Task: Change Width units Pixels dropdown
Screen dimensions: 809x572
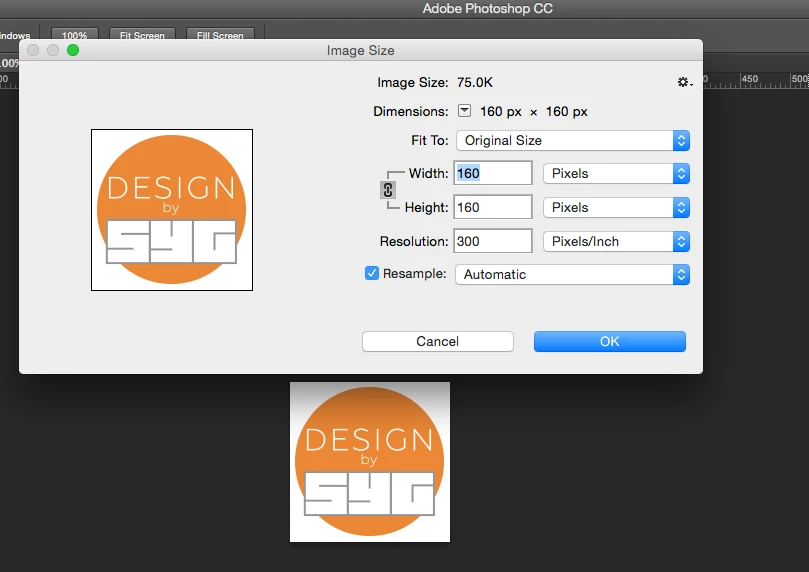Action: (x=616, y=173)
